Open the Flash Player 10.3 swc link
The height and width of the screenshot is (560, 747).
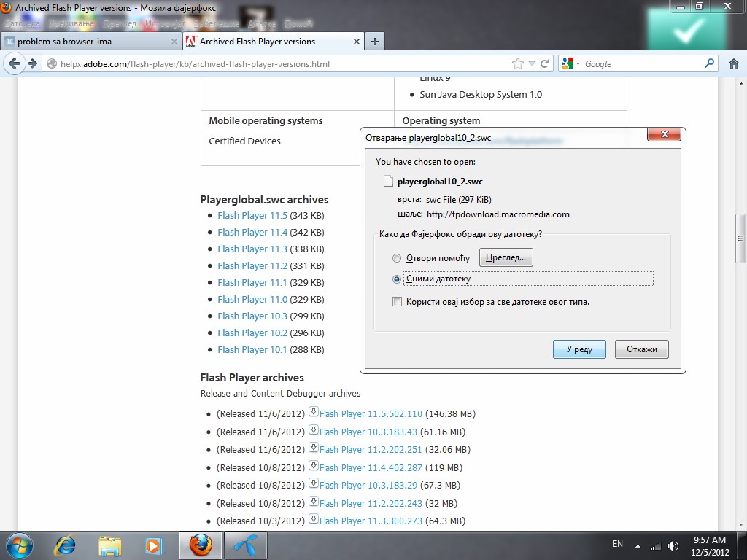pos(252,316)
